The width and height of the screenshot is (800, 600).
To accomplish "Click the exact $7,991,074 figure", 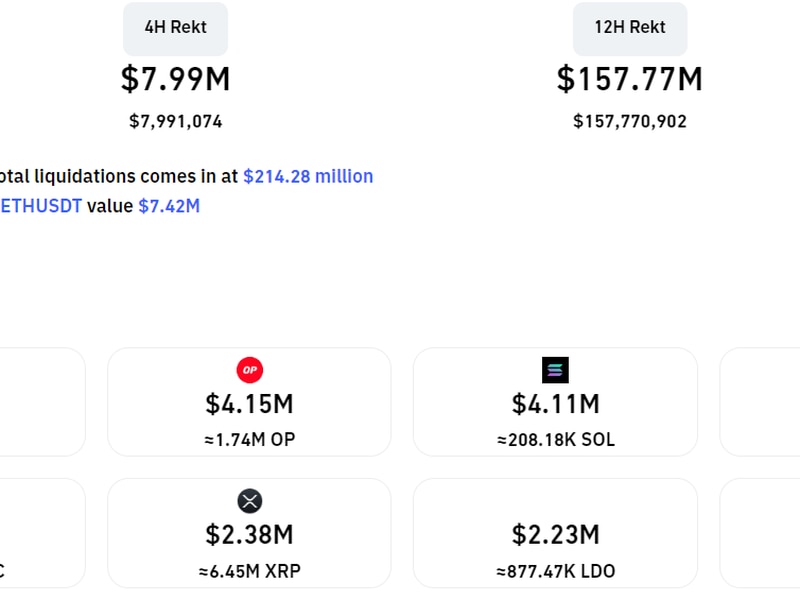I will 175,121.
